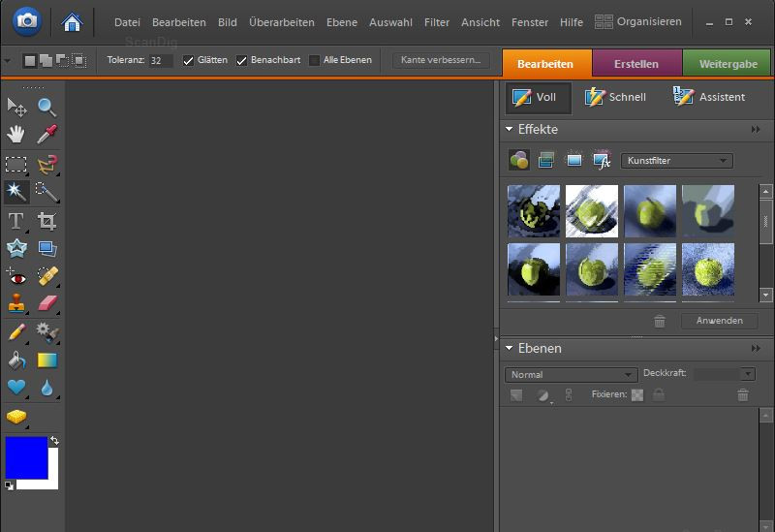This screenshot has height=532, width=775.
Task: Switch to the Erstellen tab
Action: click(636, 64)
